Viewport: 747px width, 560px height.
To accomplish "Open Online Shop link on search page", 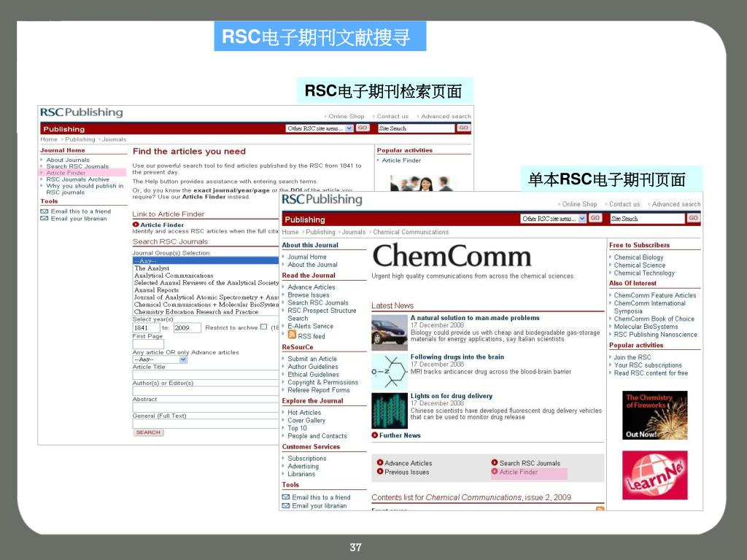I will [x=347, y=116].
